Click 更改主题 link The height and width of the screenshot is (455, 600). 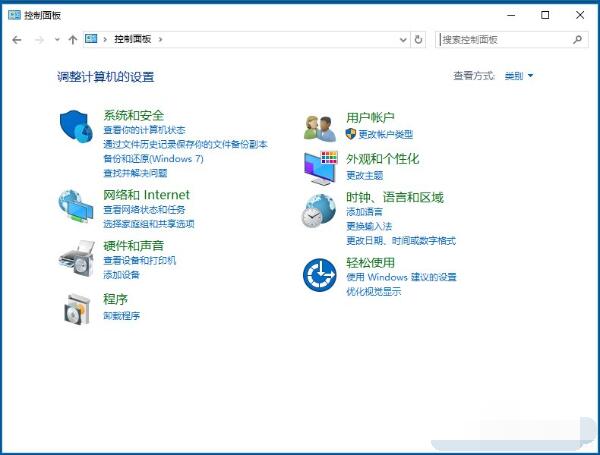365,176
